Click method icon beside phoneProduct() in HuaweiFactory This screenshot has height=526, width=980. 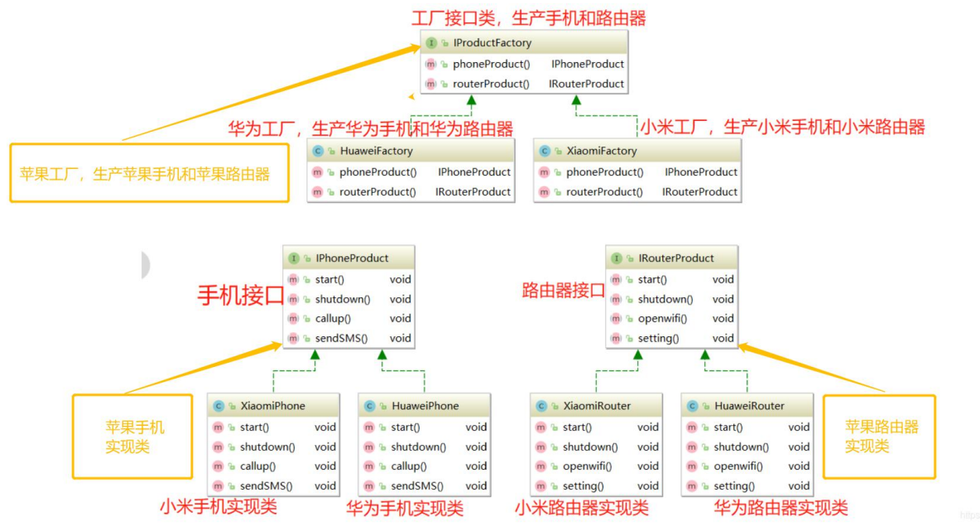[x=318, y=172]
